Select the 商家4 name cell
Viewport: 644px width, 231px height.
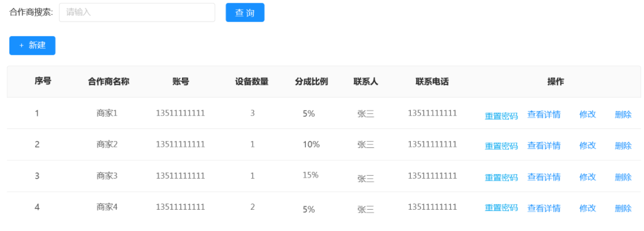(107, 207)
